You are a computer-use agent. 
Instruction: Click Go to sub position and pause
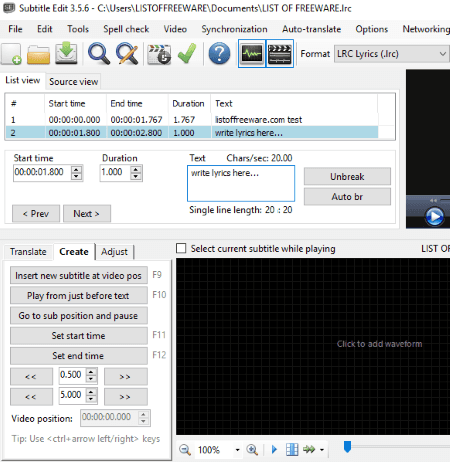click(79, 315)
